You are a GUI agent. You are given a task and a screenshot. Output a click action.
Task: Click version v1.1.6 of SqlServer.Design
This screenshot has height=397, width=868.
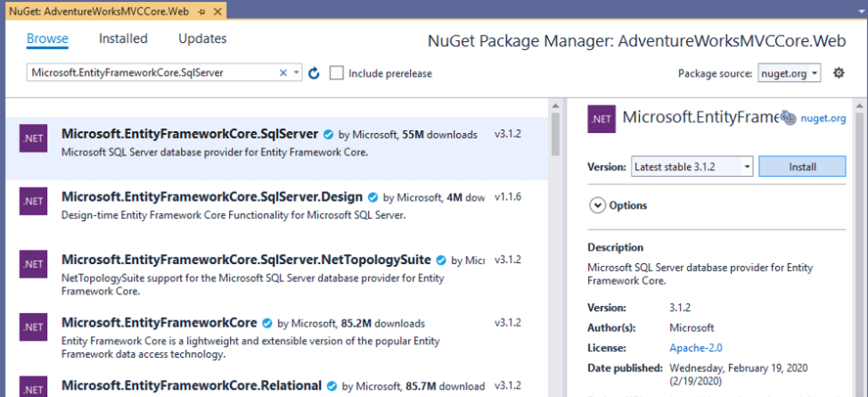[508, 197]
